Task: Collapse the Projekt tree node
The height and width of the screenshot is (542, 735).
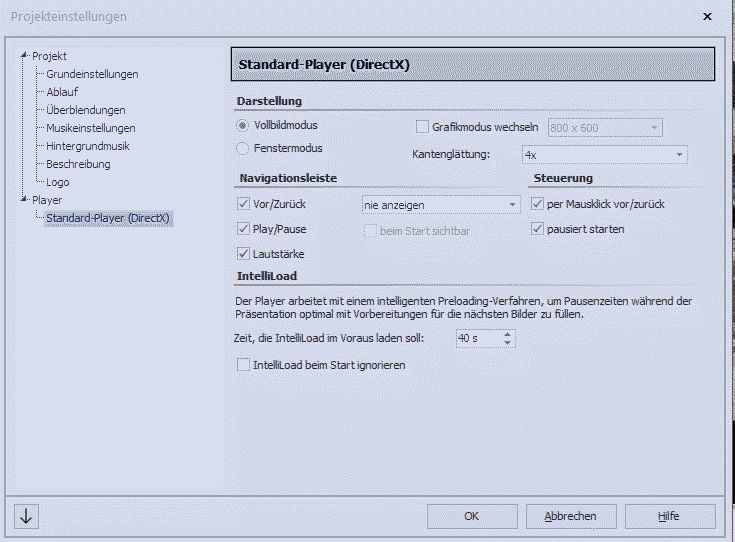Action: point(25,57)
